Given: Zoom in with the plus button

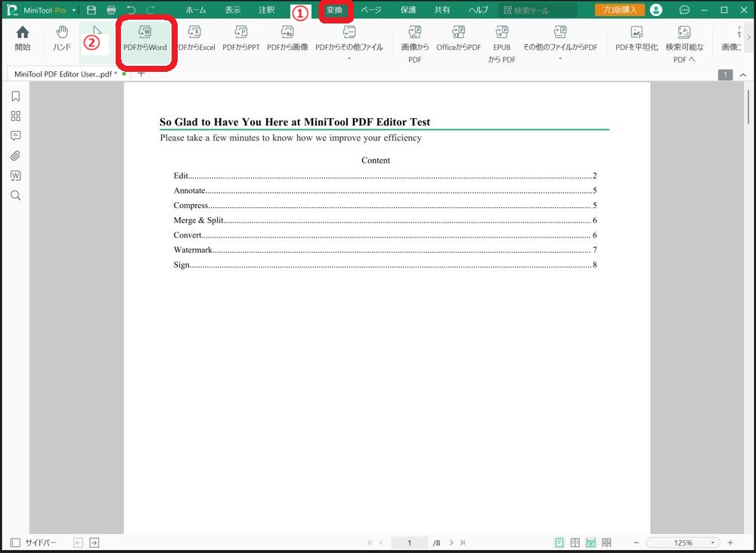Looking at the screenshot, I should coord(730,542).
